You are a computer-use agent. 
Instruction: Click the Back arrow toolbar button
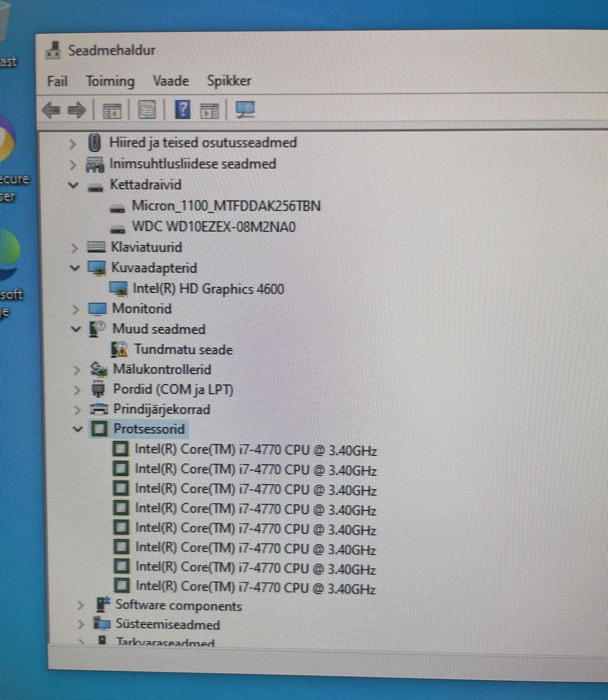[x=51, y=110]
